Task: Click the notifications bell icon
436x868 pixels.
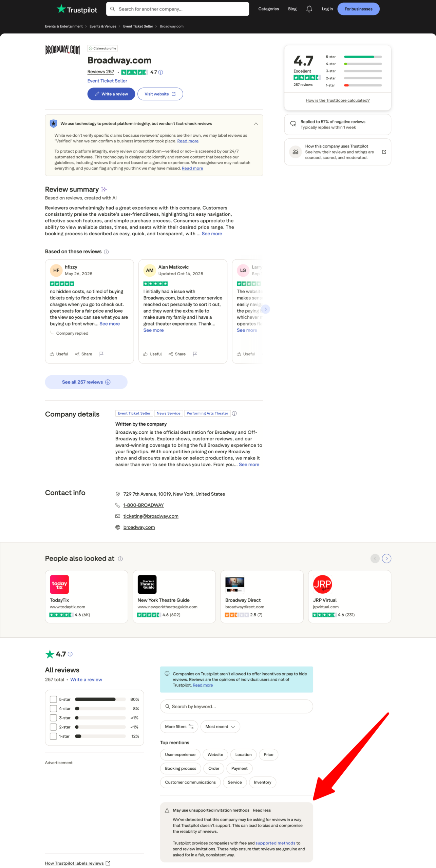Action: (309, 9)
